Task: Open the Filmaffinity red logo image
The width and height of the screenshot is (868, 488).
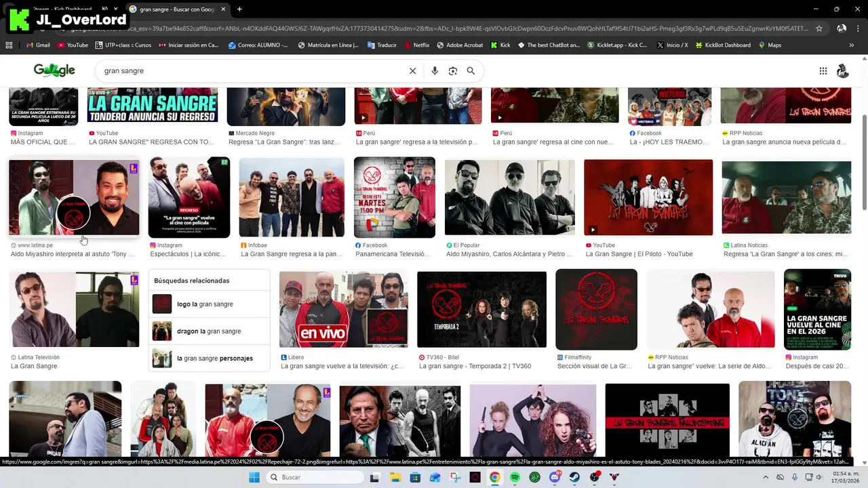Action: pyautogui.click(x=596, y=310)
